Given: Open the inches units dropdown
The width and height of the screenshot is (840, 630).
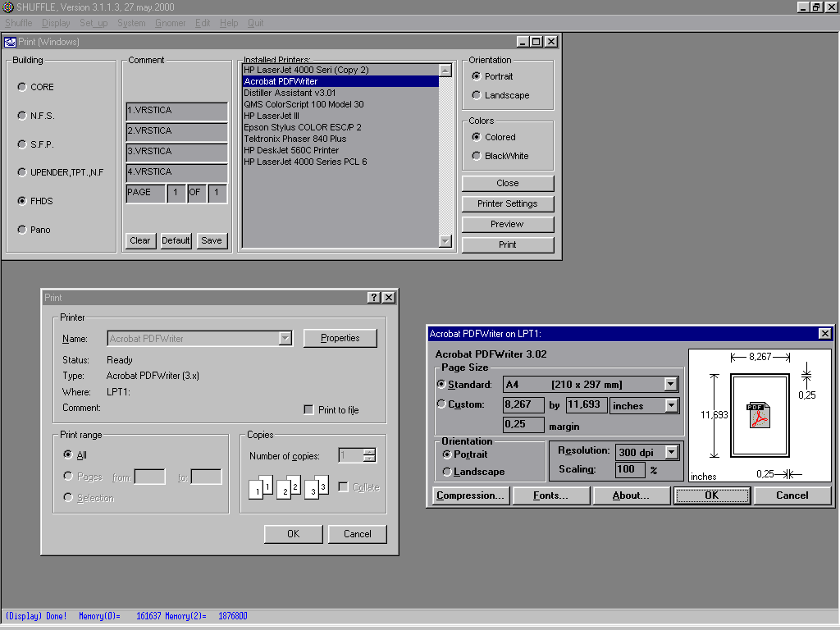Looking at the screenshot, I should tap(671, 405).
